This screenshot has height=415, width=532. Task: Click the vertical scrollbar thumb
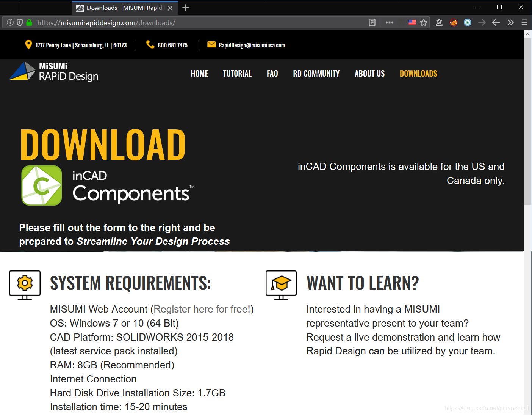tap(527, 121)
